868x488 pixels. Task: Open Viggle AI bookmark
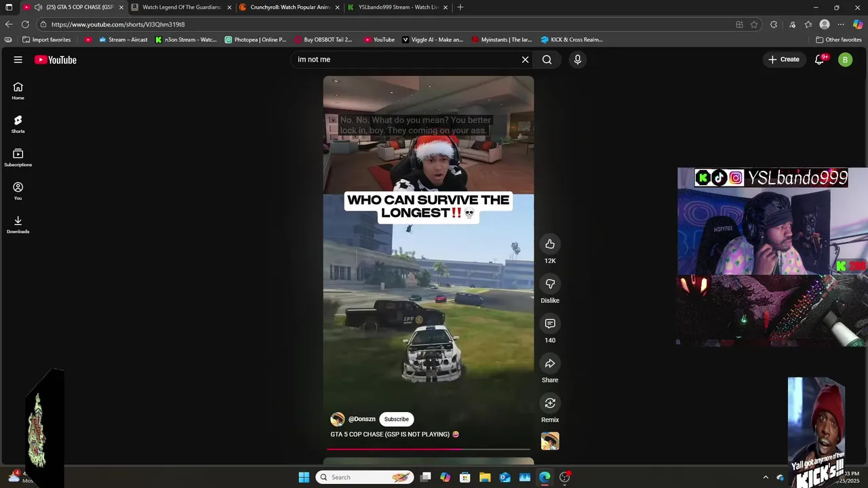tap(433, 39)
